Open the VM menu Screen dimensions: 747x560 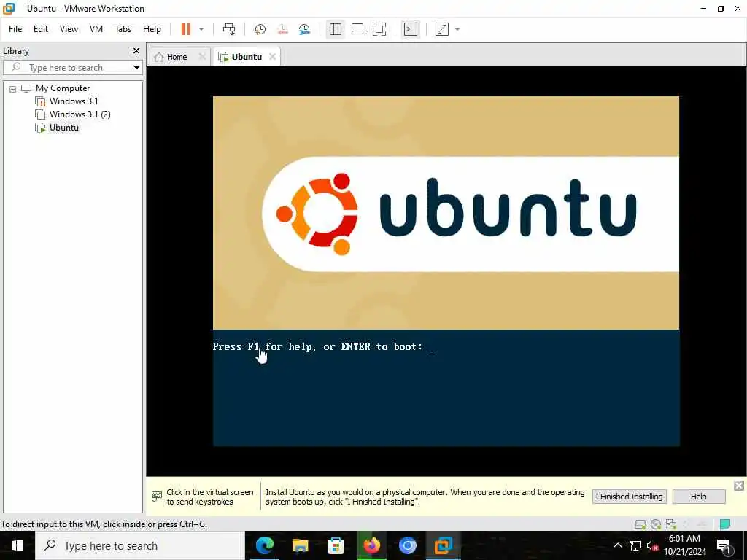pos(96,29)
